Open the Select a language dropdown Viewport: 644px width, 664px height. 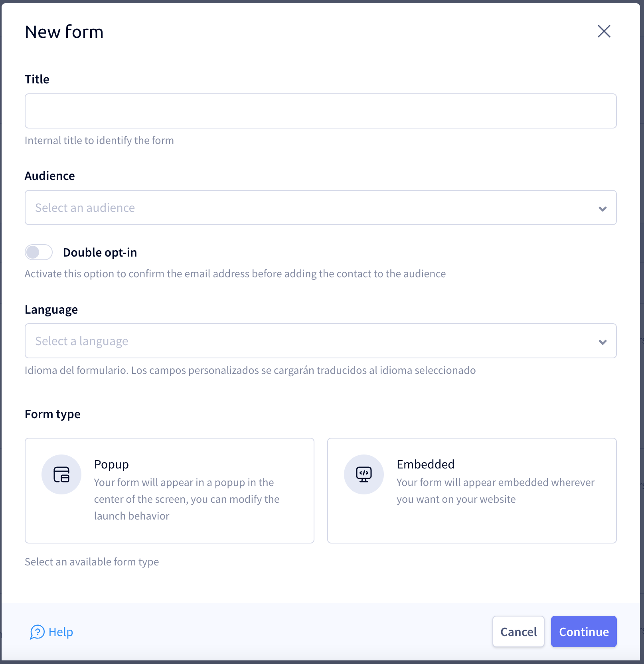tap(321, 341)
